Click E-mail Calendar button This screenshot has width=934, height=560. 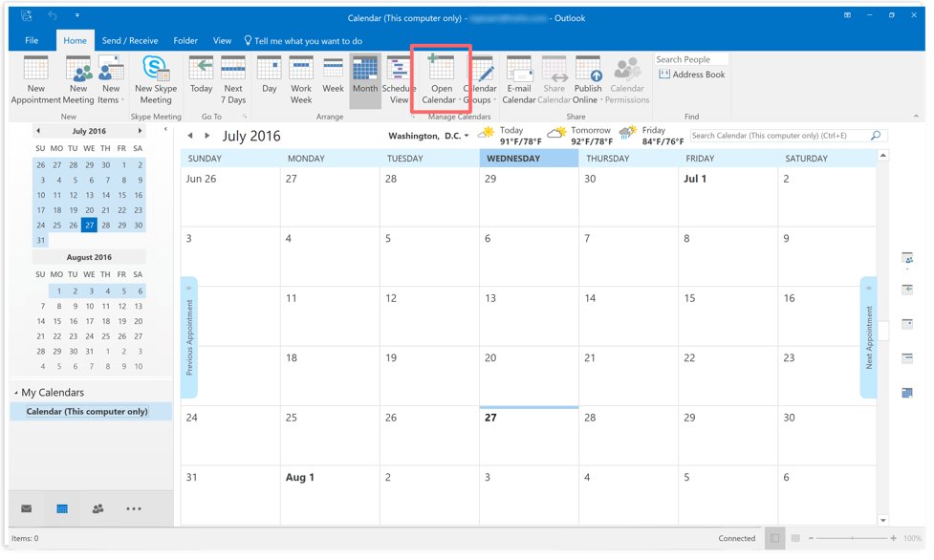(x=519, y=80)
